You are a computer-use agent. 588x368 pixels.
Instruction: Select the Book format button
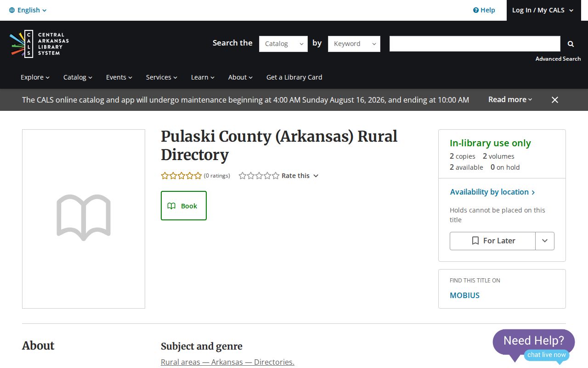click(x=184, y=206)
